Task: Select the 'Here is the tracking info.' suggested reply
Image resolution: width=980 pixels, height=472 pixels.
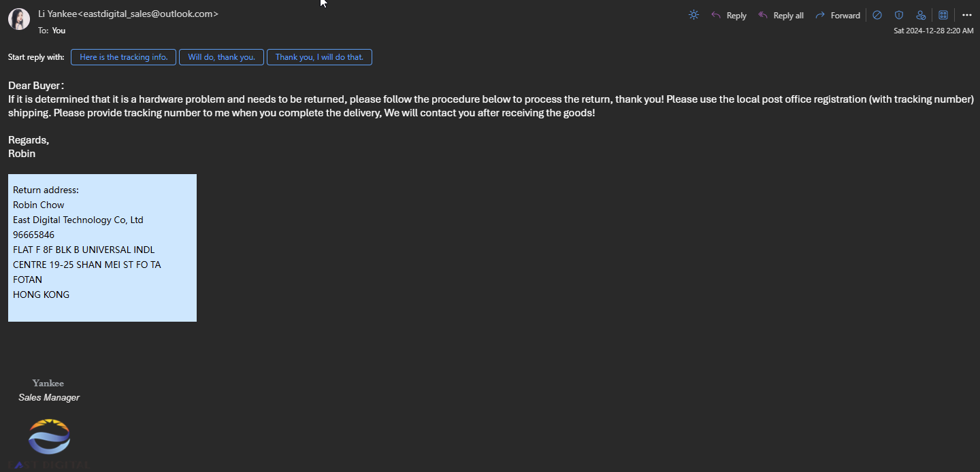Action: [x=124, y=57]
